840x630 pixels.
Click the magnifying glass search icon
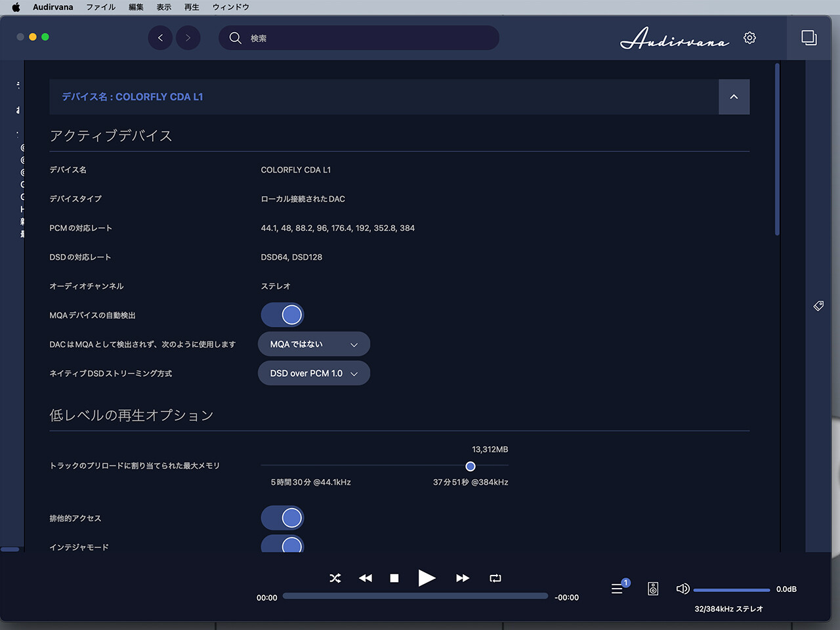pyautogui.click(x=235, y=38)
